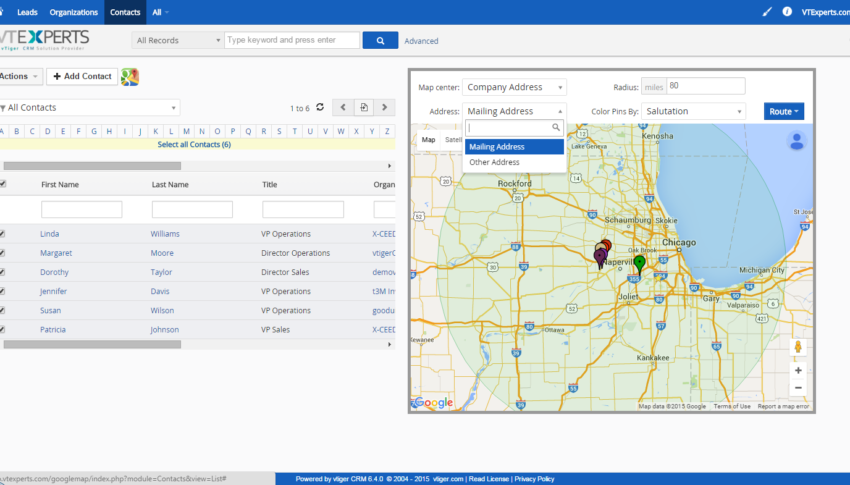Open Read License link in footer
The image size is (850, 485).
coord(488,479)
